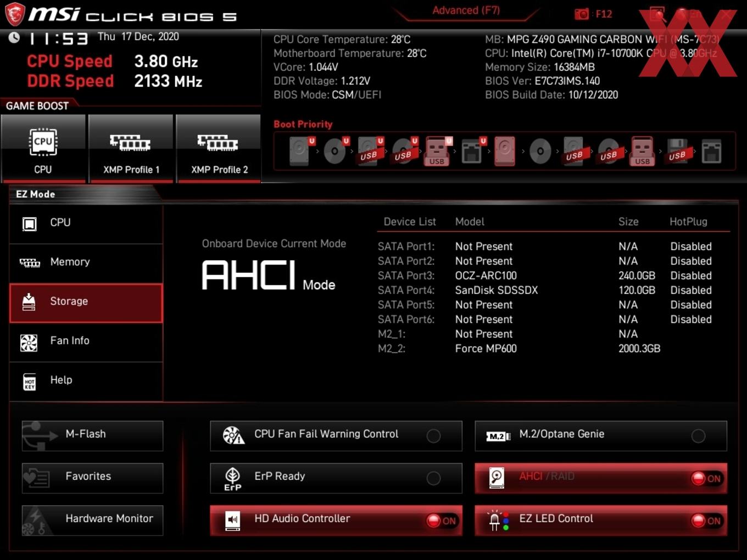Click the DDR Speed 2133 MHz readout
Viewport: 747px width, 560px height.
(x=114, y=81)
